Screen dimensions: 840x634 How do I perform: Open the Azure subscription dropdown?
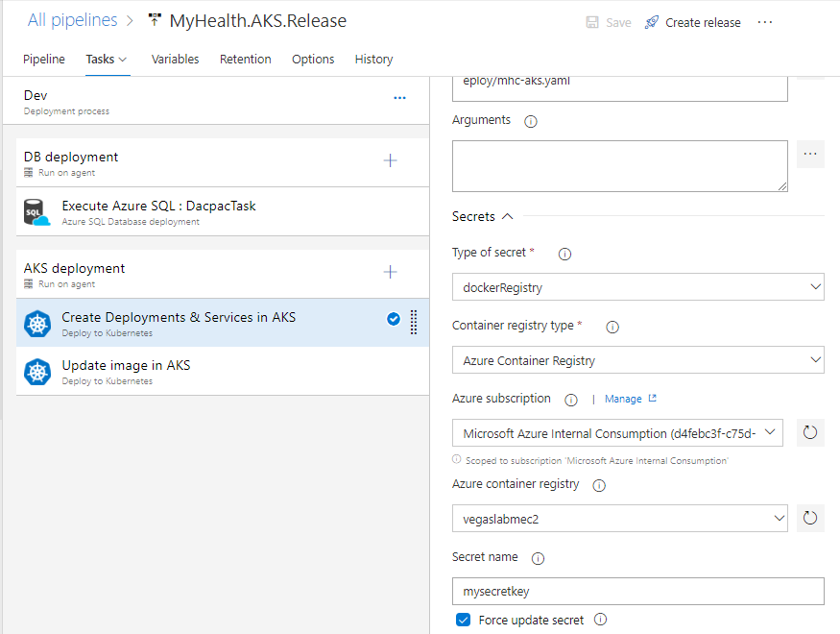tap(617, 433)
